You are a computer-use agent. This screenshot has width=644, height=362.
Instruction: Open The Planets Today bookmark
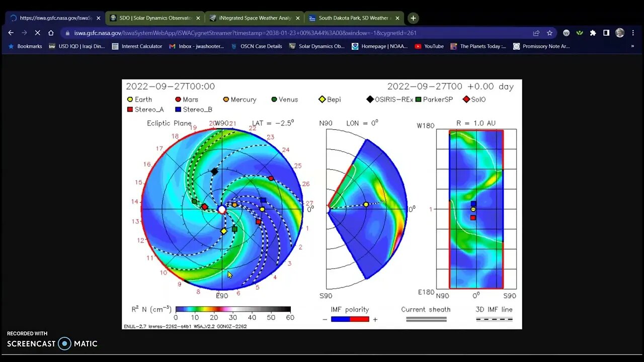(x=478, y=46)
